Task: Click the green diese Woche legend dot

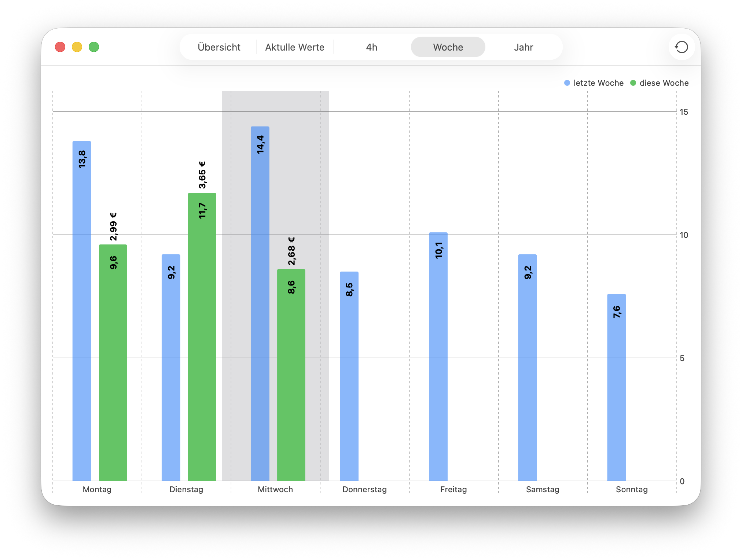Action: pyautogui.click(x=633, y=83)
